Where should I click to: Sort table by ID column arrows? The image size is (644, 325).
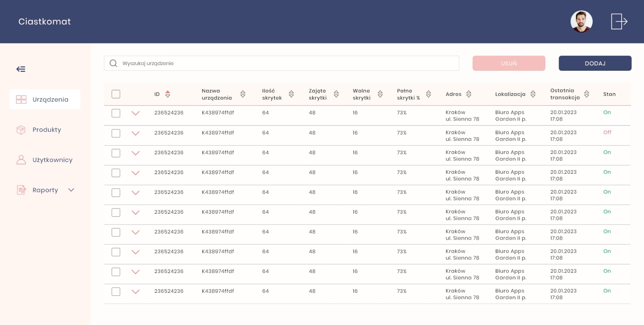(168, 94)
